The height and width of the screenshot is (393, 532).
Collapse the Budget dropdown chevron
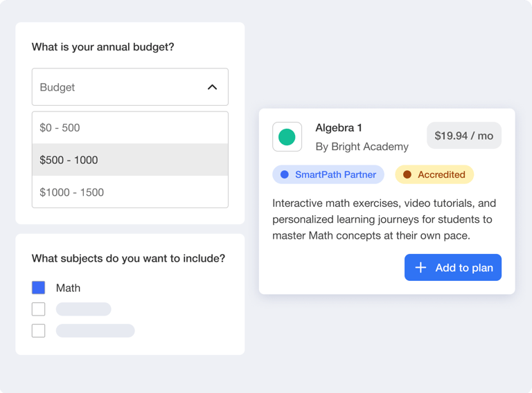(x=212, y=87)
